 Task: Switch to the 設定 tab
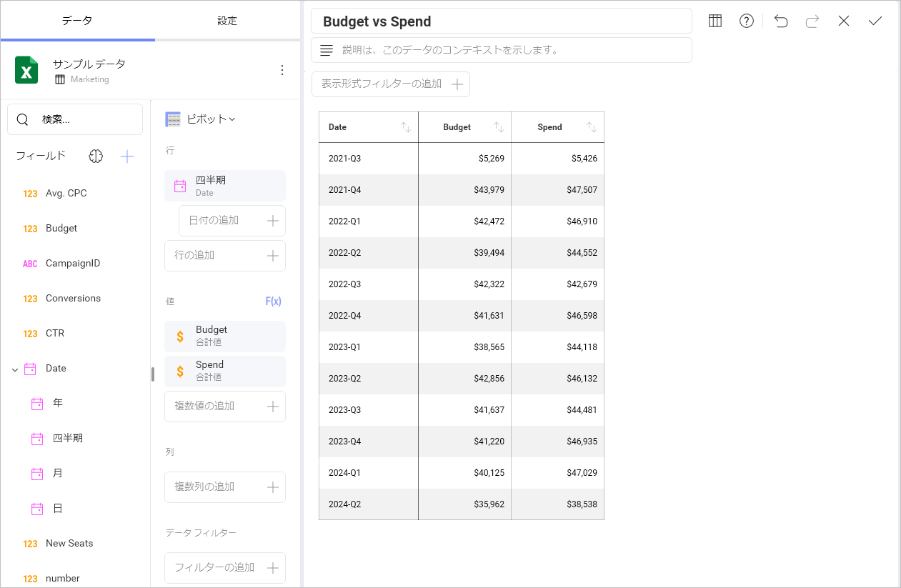[x=227, y=21]
